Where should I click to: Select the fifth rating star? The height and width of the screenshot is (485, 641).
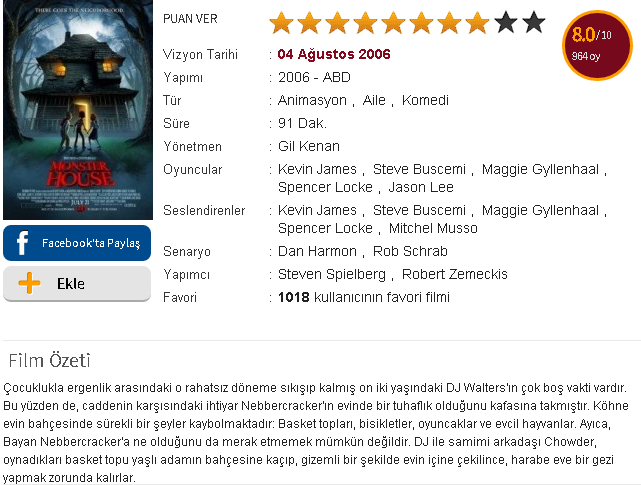pos(393,22)
